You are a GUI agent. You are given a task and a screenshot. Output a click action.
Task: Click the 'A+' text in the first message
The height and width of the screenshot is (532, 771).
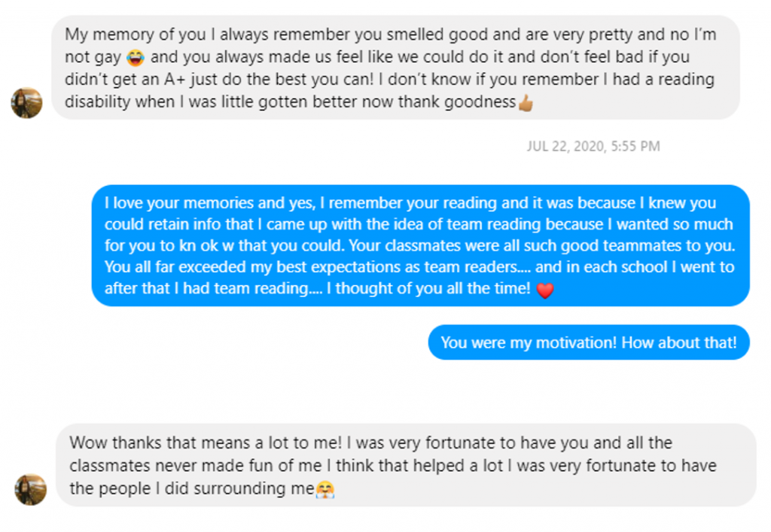pyautogui.click(x=183, y=80)
